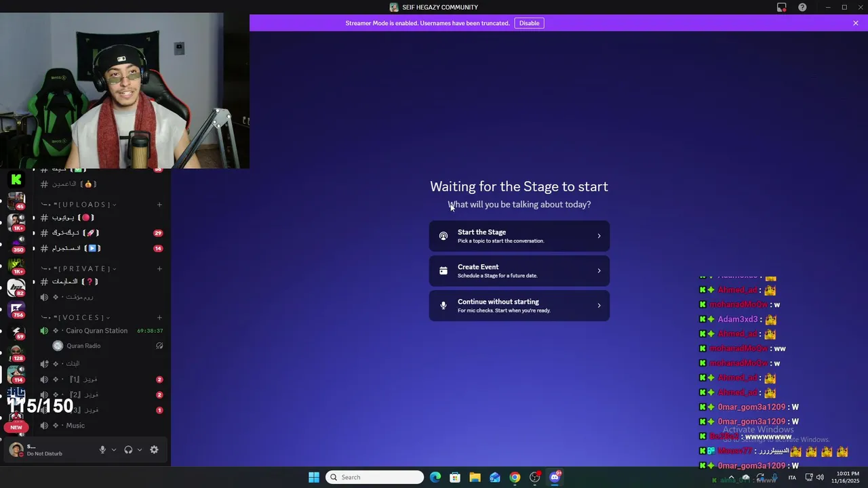Open user avatar Do Not Disturb status
This screenshot has width=868, height=488.
click(16, 449)
